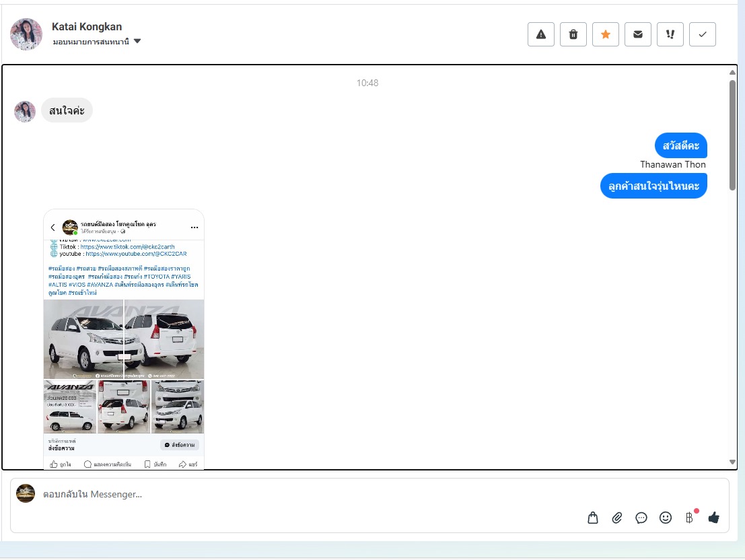Open the shopping bag product icon
Image resolution: width=745 pixels, height=560 pixels.
pos(592,518)
